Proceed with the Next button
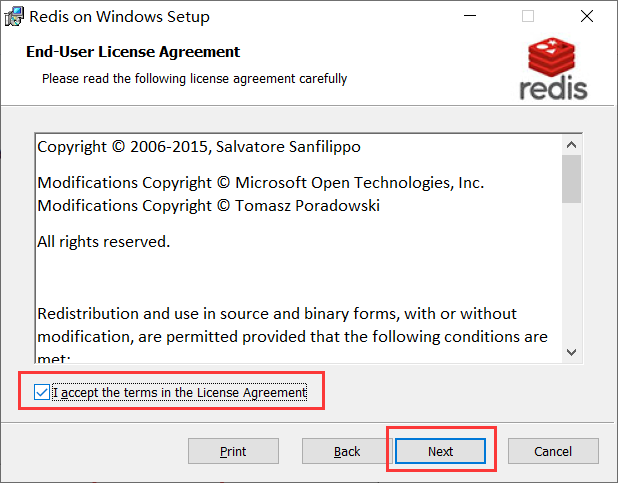Viewport: 618px width, 483px height. pyautogui.click(x=441, y=451)
